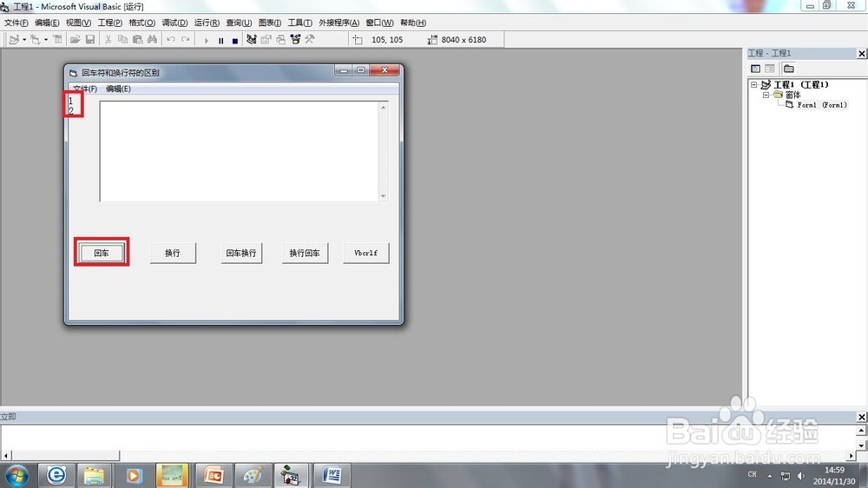868x488 pixels.
Task: Open the 窗口(W) menu
Action: point(379,23)
